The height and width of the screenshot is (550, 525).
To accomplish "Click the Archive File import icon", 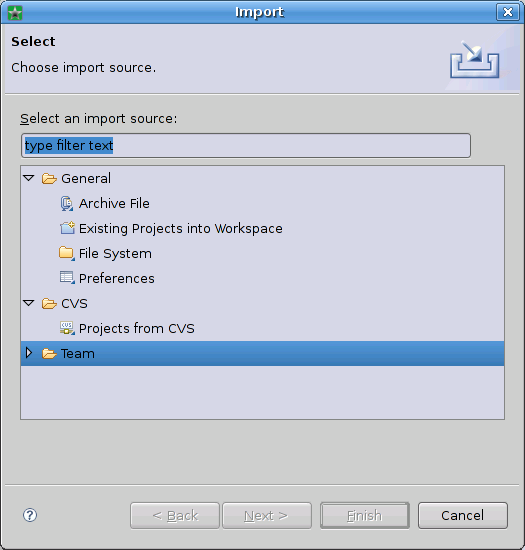I will pyautogui.click(x=67, y=203).
